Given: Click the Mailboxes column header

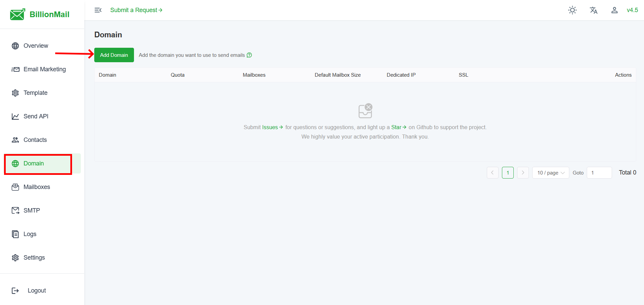Looking at the screenshot, I should [x=254, y=75].
